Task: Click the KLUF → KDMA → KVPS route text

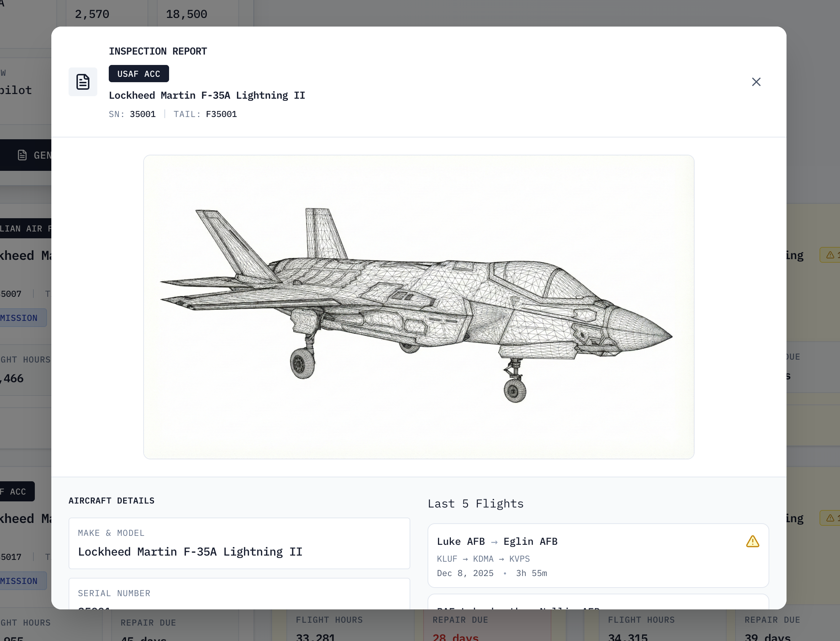Action: pyautogui.click(x=483, y=559)
